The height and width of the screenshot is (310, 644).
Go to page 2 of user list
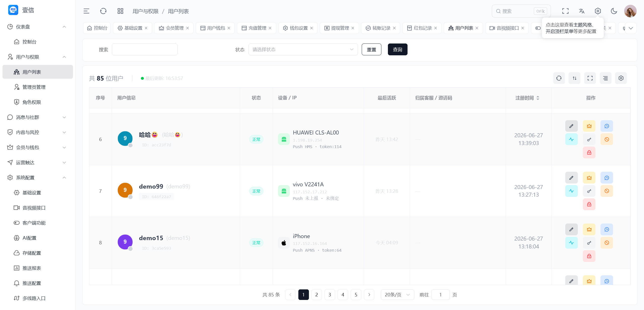click(x=317, y=295)
